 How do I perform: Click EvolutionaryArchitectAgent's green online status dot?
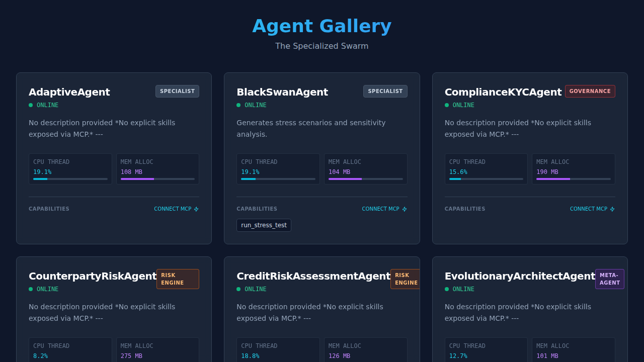(447, 289)
